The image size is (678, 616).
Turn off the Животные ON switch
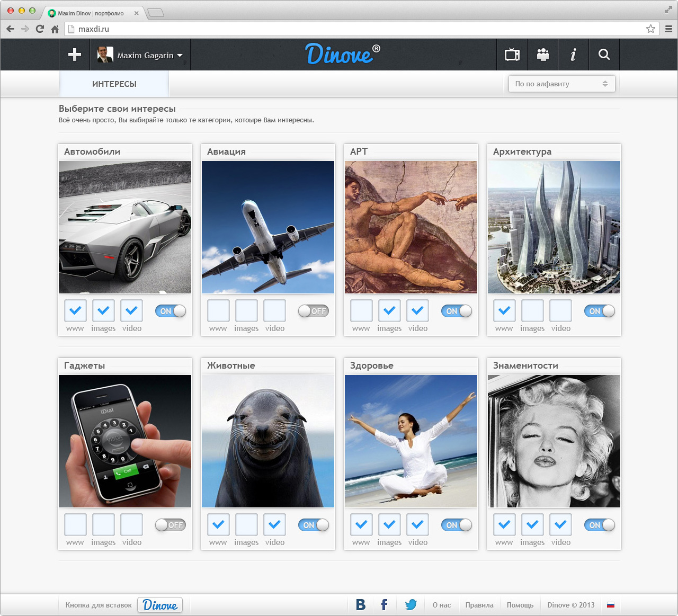point(314,525)
